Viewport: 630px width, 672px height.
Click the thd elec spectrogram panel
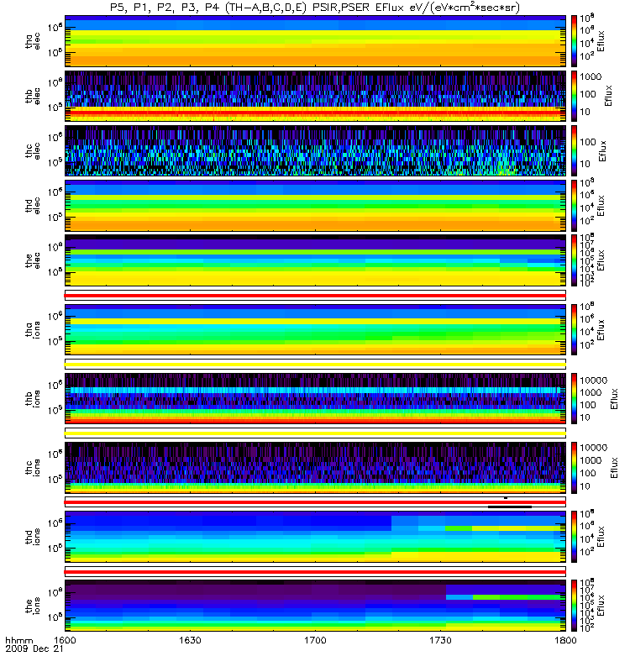coord(316,205)
